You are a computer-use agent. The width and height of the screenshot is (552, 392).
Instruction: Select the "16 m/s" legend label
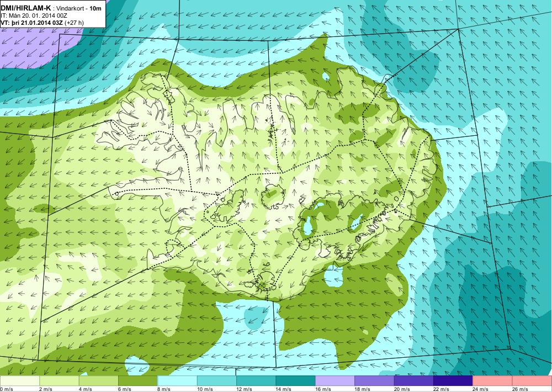click(x=323, y=389)
